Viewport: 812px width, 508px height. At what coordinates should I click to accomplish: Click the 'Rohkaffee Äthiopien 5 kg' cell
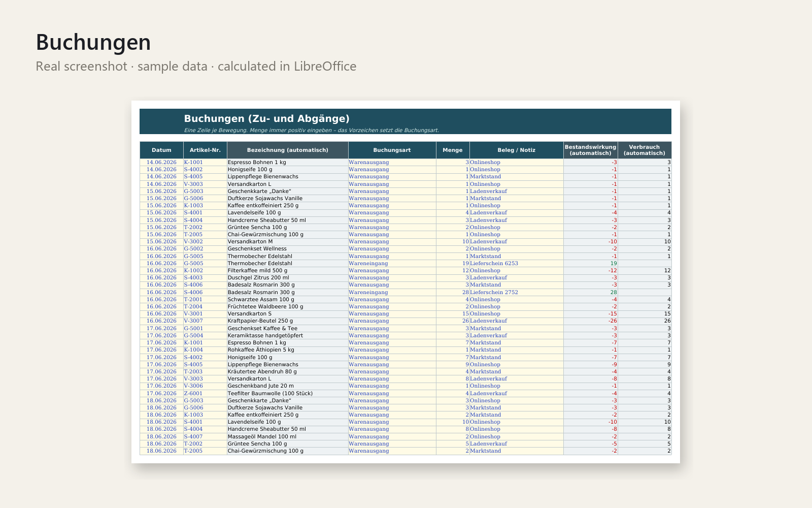point(287,350)
